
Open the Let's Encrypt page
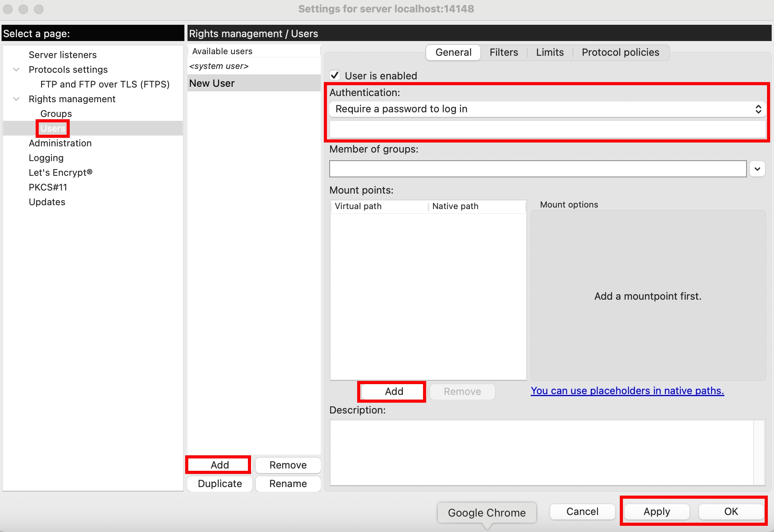click(60, 173)
